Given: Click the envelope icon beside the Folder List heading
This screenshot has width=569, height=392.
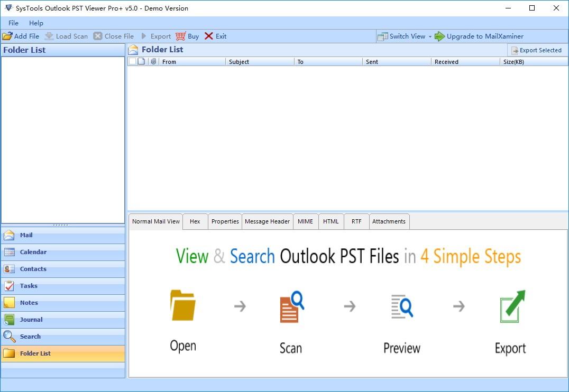Looking at the screenshot, I should 133,50.
